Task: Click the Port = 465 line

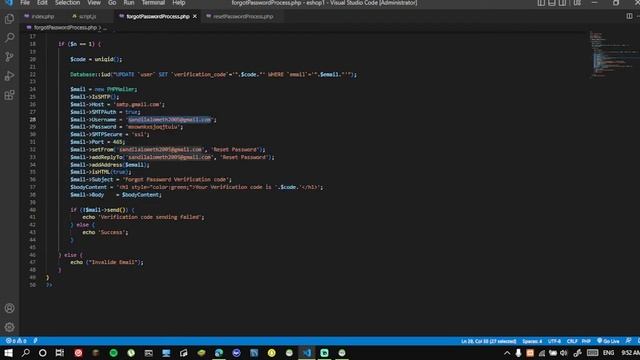Action: click(x=98, y=142)
